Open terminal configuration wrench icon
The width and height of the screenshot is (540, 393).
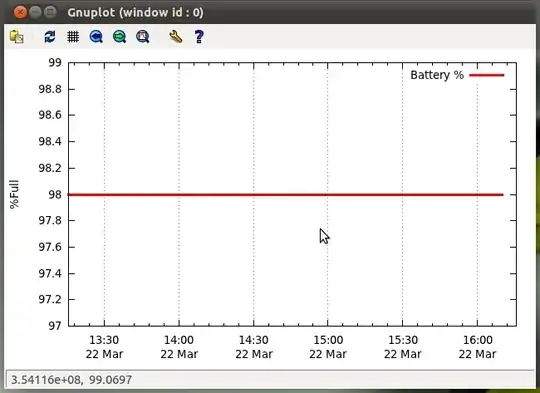pyautogui.click(x=176, y=37)
